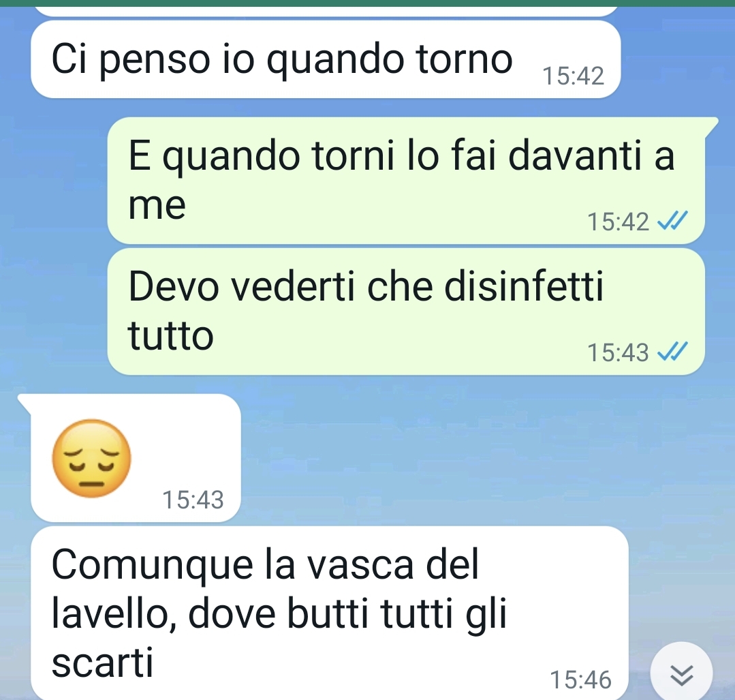
Task: Click the pensive face emoji message
Action: click(x=91, y=458)
